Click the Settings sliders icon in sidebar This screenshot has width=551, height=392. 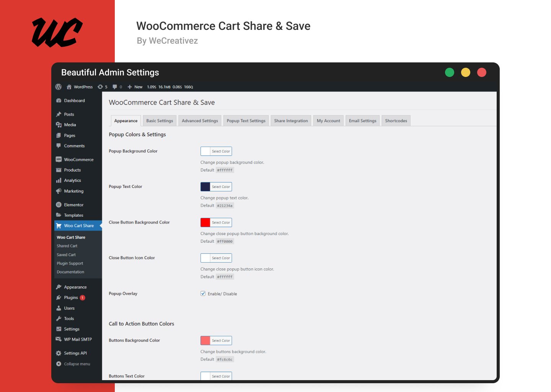[x=59, y=329]
